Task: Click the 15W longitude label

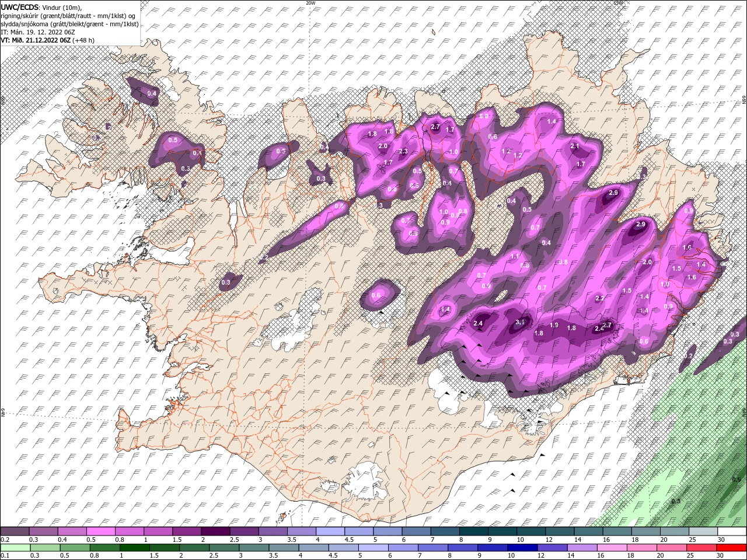Action: (x=618, y=3)
